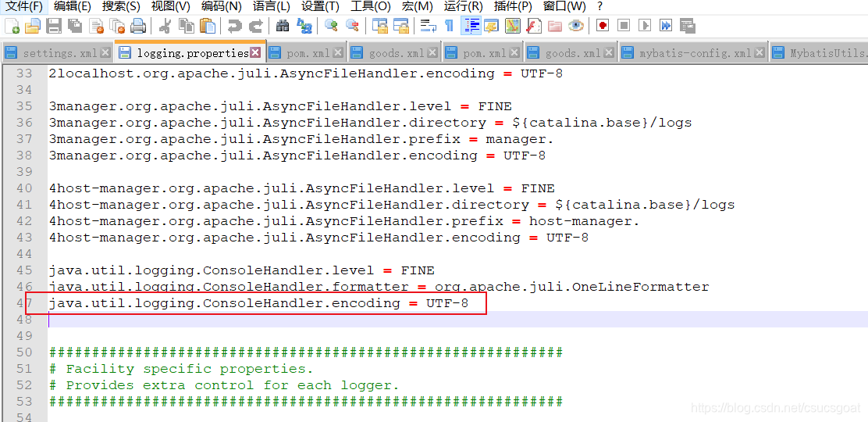This screenshot has height=422, width=868.
Task: Open Find with the binoculars icon
Action: tap(283, 26)
